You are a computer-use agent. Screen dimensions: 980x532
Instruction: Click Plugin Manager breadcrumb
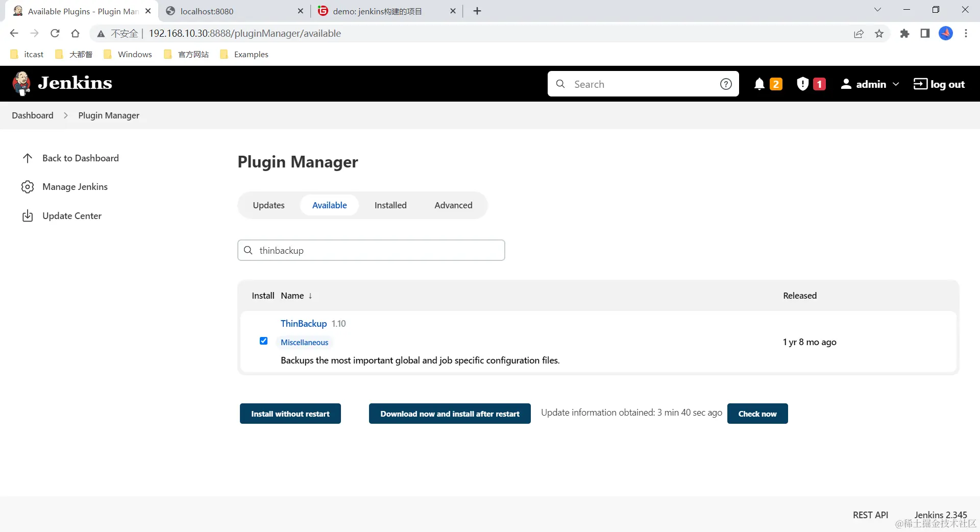coord(109,115)
